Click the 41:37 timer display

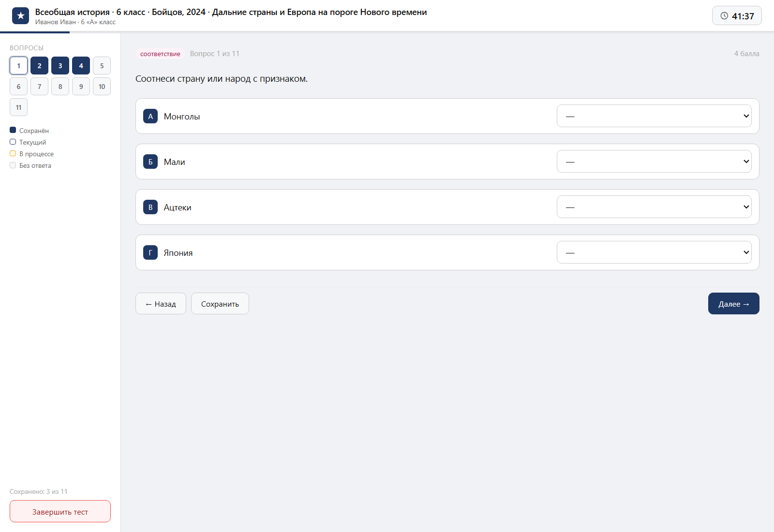pyautogui.click(x=737, y=16)
